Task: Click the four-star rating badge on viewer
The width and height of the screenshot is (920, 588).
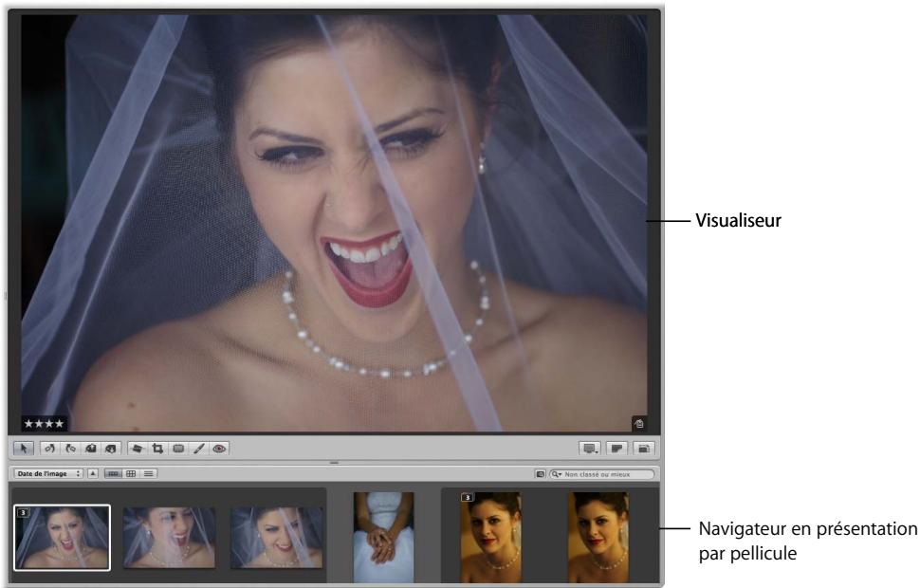Action: click(x=44, y=423)
